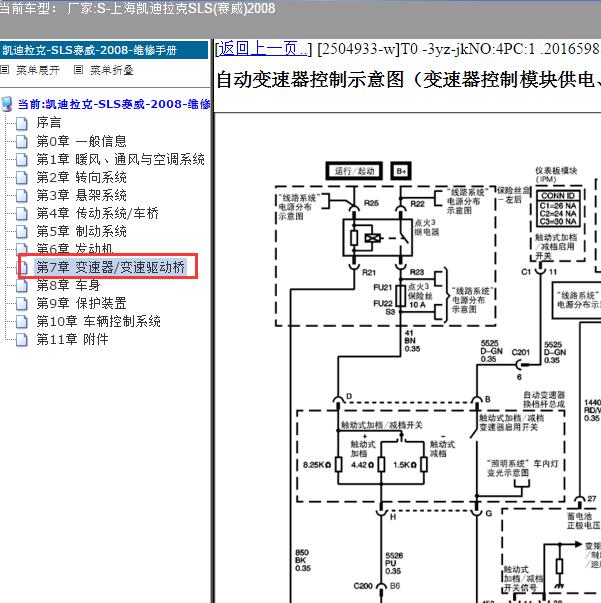Image resolution: width=601 pixels, height=603 pixels.
Task: Open 第3章 悬架系统
Action: click(82, 195)
